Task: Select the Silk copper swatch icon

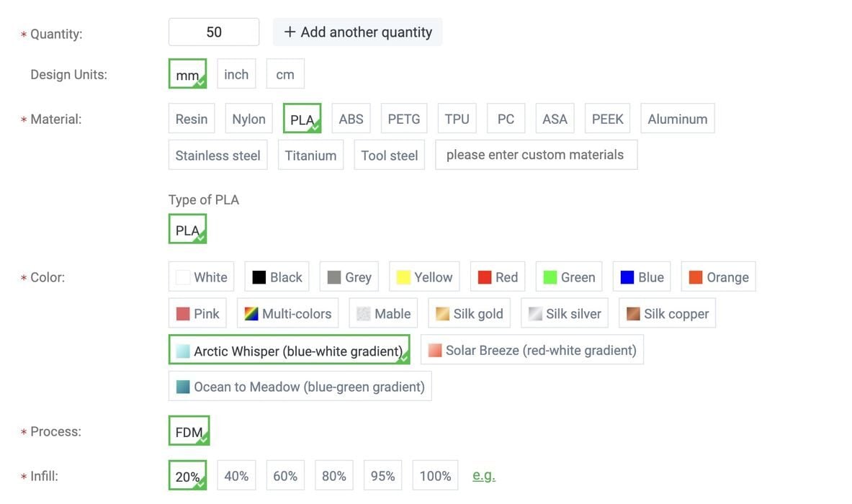Action: [x=633, y=314]
